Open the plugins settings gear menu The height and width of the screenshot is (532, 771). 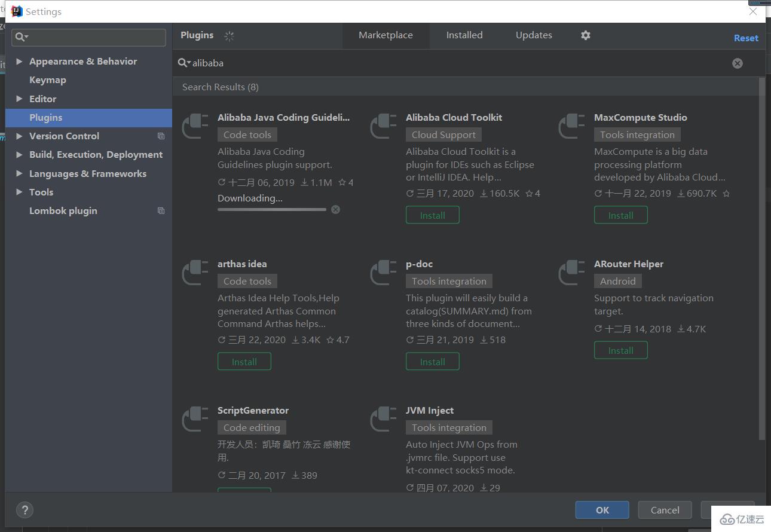tap(586, 35)
